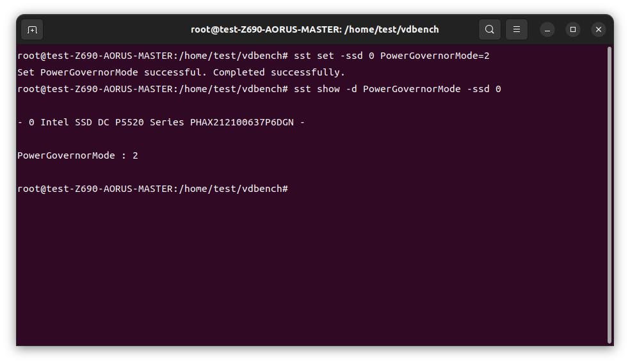This screenshot has height=364, width=630.
Task: Click the empty terminal area below the prompt
Action: [x=307, y=269]
